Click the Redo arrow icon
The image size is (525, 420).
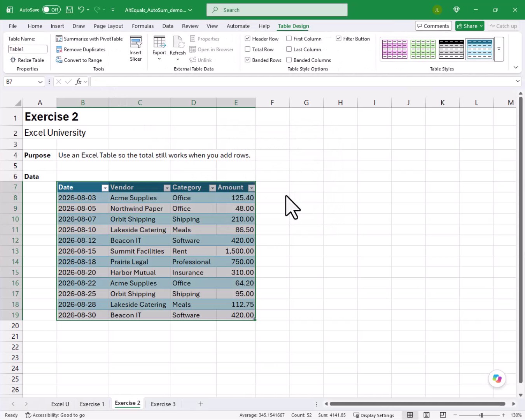[97, 10]
